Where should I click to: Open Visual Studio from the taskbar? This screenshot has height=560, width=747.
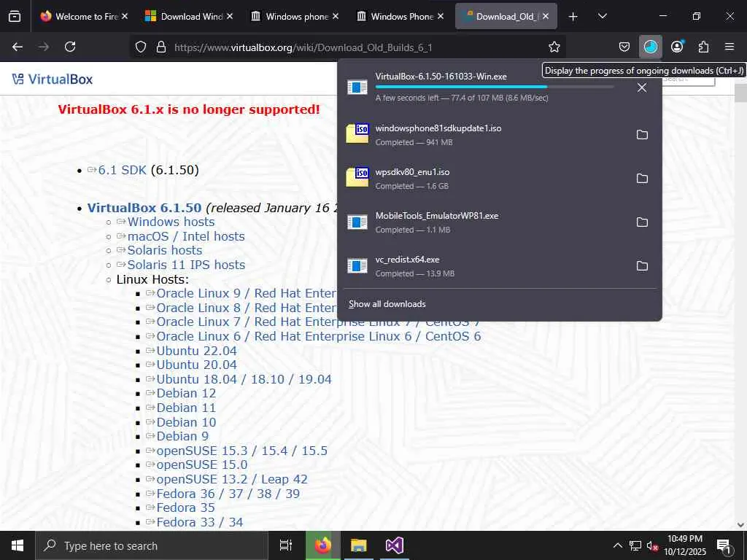pyautogui.click(x=395, y=545)
